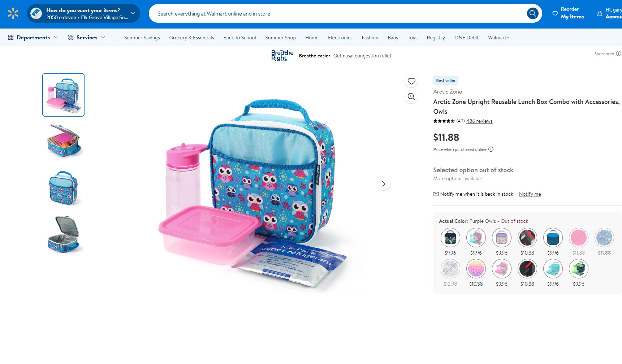Go to Electronics in navigation bar
This screenshot has width=622, height=364.
click(x=340, y=38)
